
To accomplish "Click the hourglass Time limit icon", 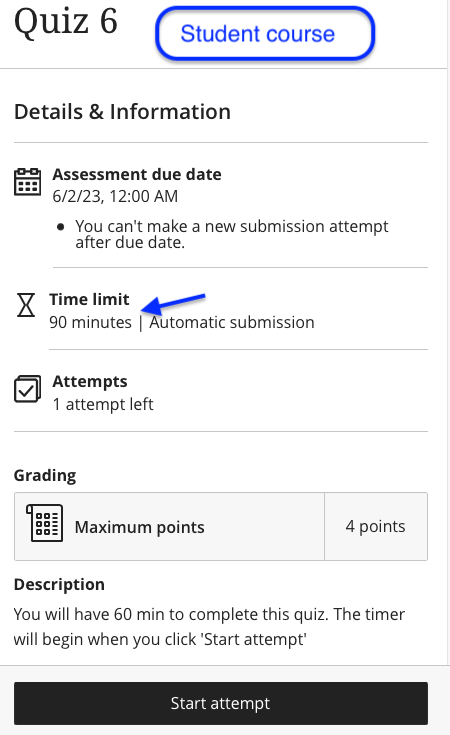I will pos(26,305).
